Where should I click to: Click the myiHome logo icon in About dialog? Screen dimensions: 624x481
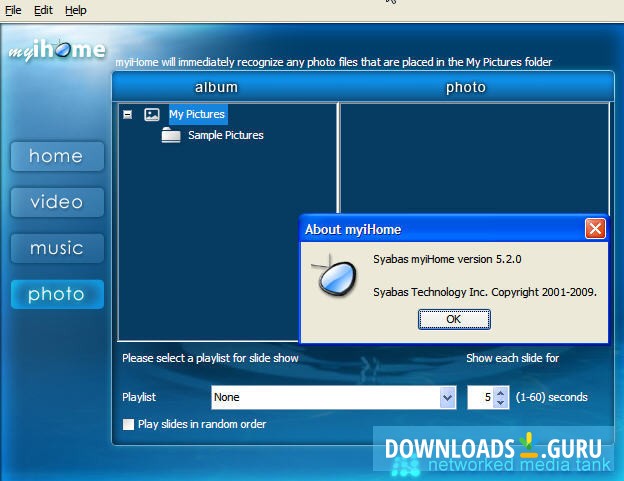[335, 275]
